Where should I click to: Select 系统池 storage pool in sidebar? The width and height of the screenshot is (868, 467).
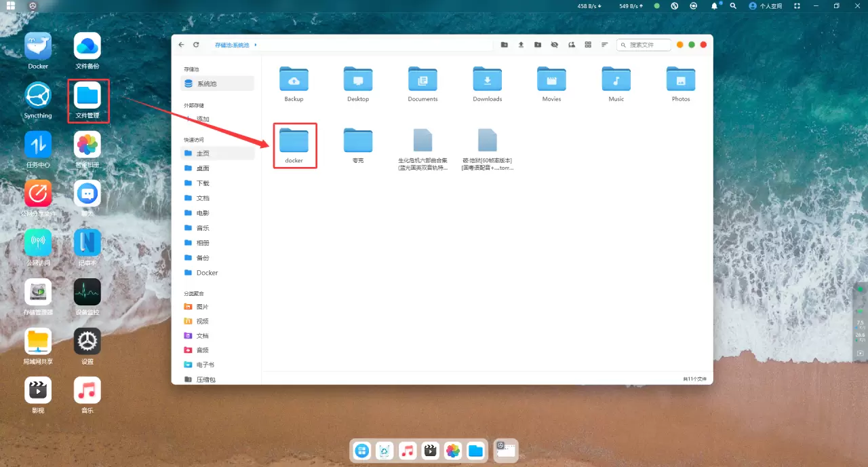coord(206,83)
